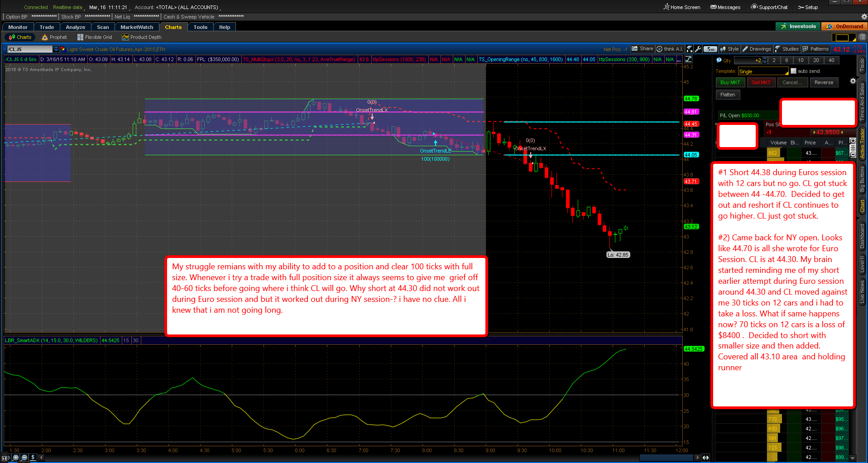Open the top-right platform gear settings

click(x=864, y=17)
